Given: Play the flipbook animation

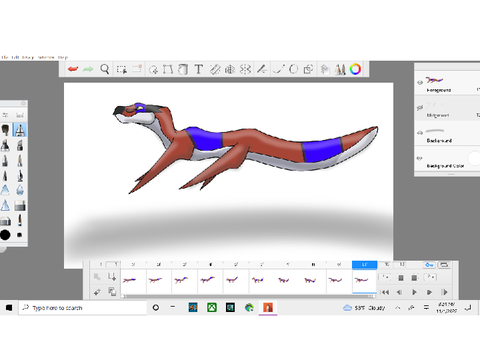Looking at the screenshot, I should coord(414,292).
